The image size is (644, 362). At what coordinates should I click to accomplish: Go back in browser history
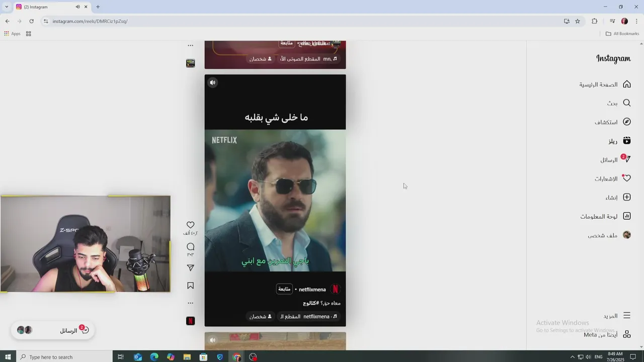pos(7,21)
